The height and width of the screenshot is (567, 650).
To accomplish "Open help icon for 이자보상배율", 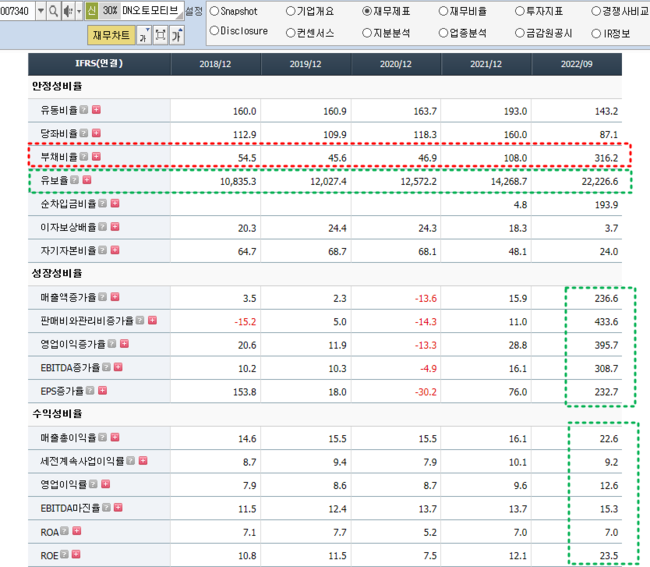I will [x=103, y=227].
